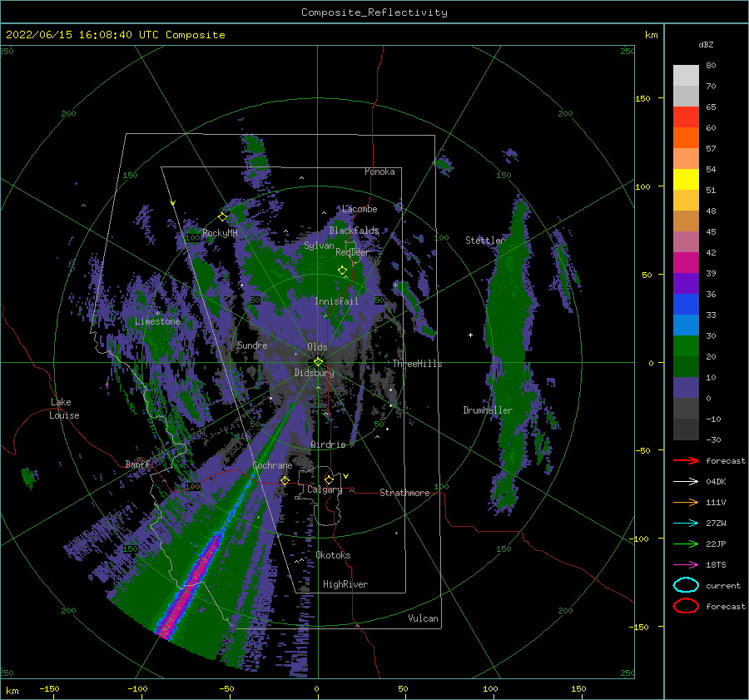Click the yellow diamond marker above Calgary
The height and width of the screenshot is (700, 749).
[x=329, y=479]
